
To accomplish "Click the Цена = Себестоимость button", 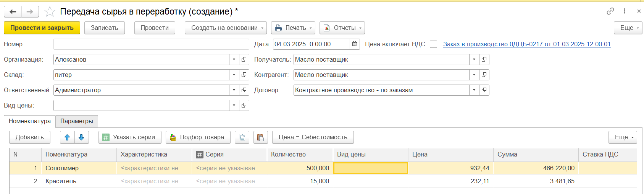I will pyautogui.click(x=313, y=137).
